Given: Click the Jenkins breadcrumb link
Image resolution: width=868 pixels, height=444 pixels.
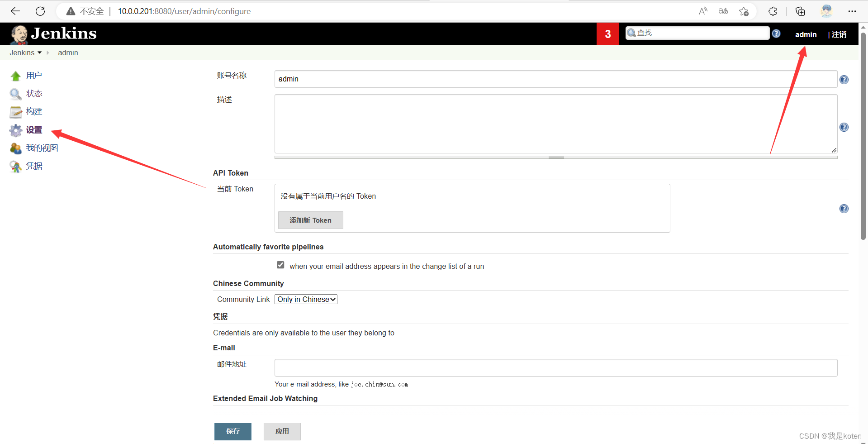Looking at the screenshot, I should (22, 53).
